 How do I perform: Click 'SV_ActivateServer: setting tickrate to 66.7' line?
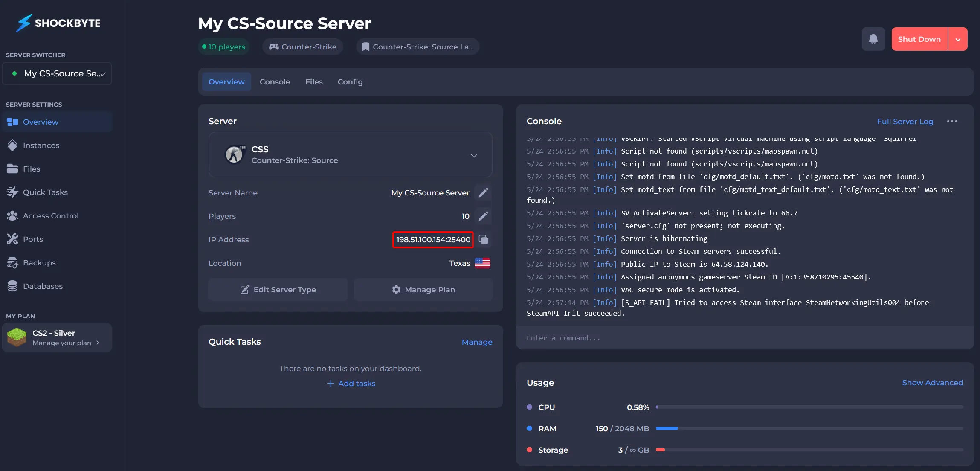pyautogui.click(x=709, y=213)
